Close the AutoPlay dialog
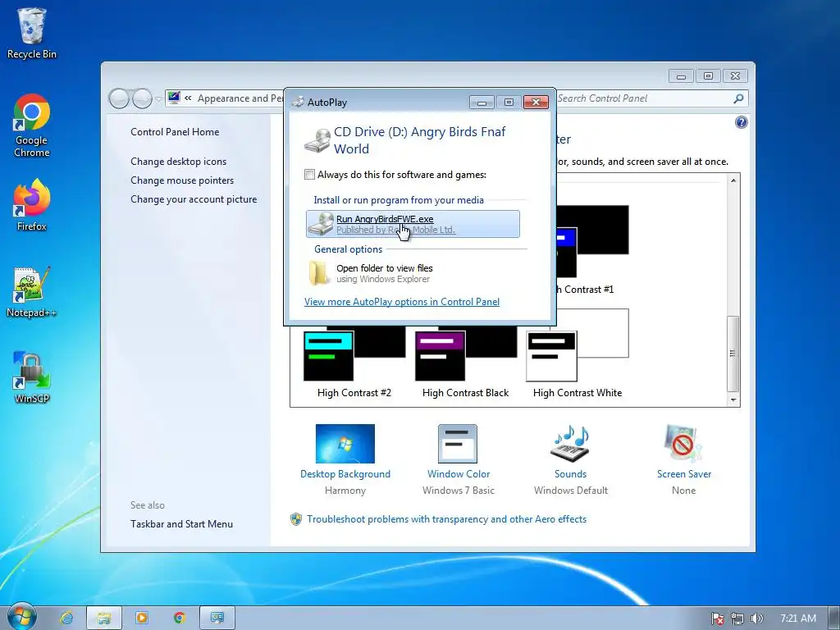 click(536, 102)
